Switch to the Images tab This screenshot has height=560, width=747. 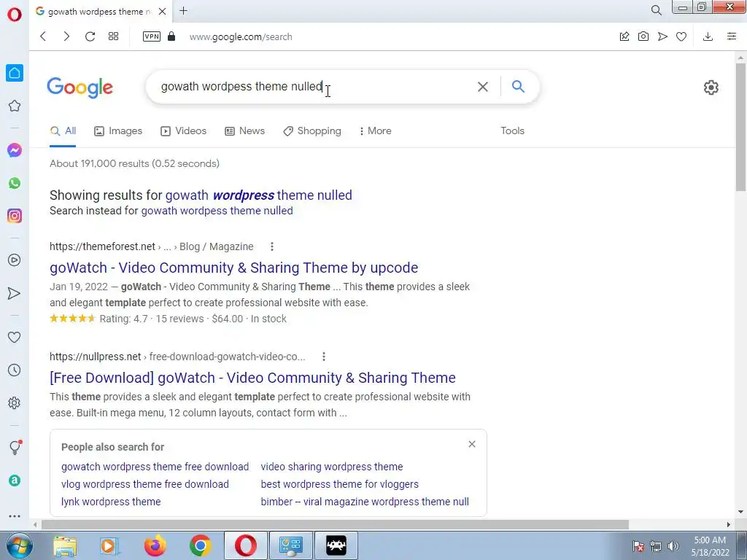pos(118,131)
